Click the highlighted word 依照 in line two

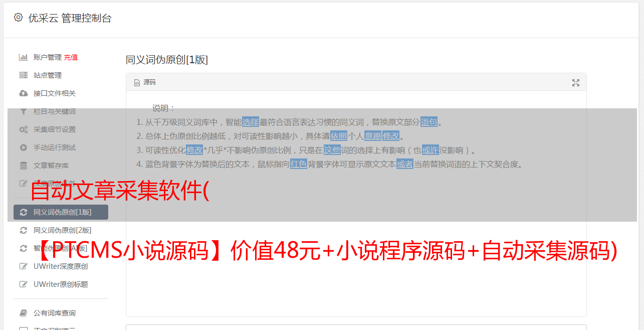point(339,136)
